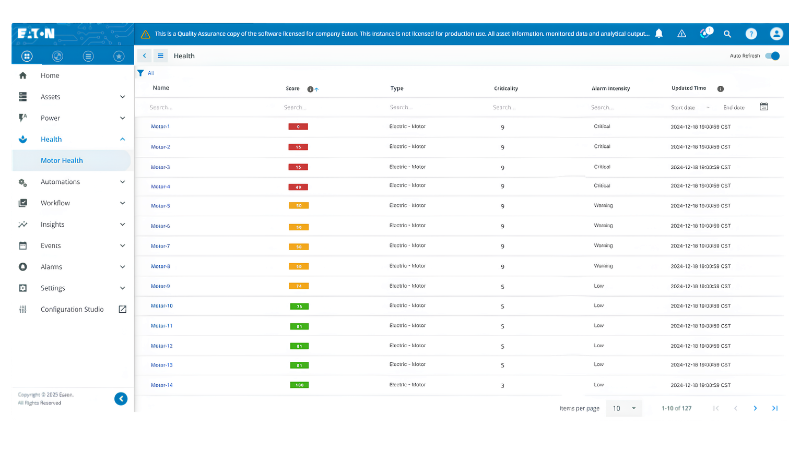Click the filter funnel icon
800x450 pixels.
[140, 73]
